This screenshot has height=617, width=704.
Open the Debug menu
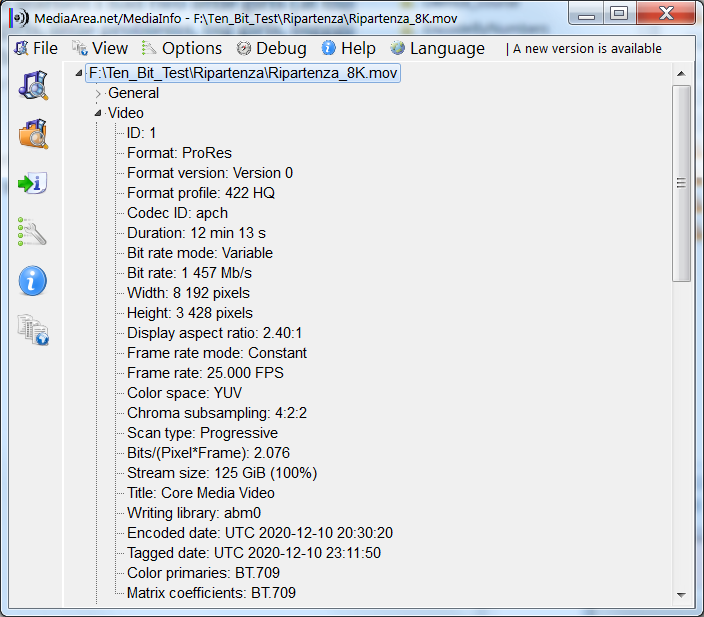(x=272, y=48)
